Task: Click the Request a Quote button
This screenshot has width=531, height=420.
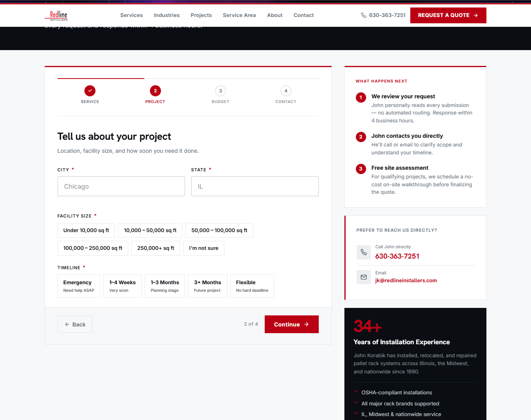Action: (448, 15)
